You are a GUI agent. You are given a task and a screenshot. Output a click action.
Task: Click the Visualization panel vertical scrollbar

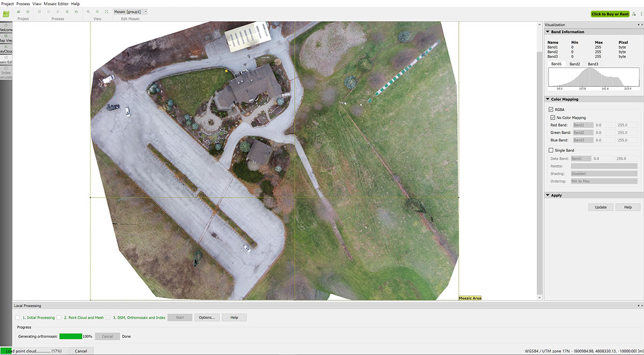click(x=539, y=161)
